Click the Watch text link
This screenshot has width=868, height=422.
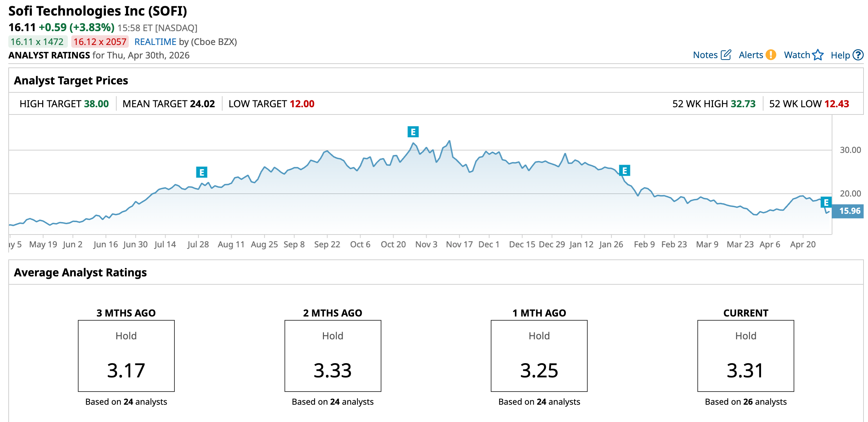pos(797,55)
